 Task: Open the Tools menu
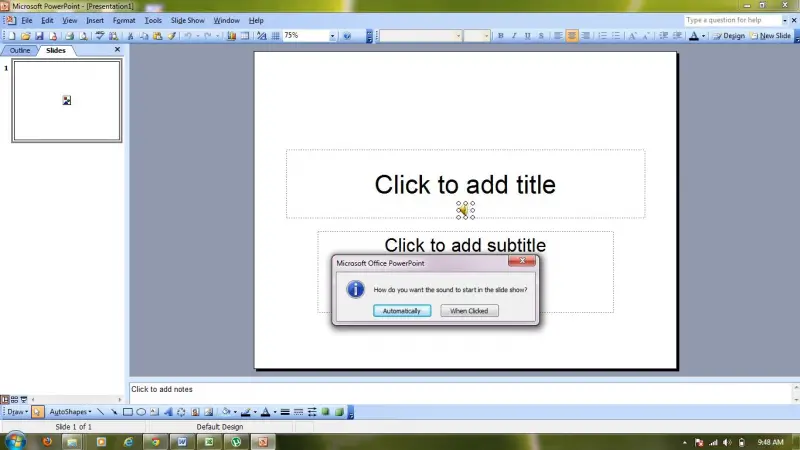(153, 20)
